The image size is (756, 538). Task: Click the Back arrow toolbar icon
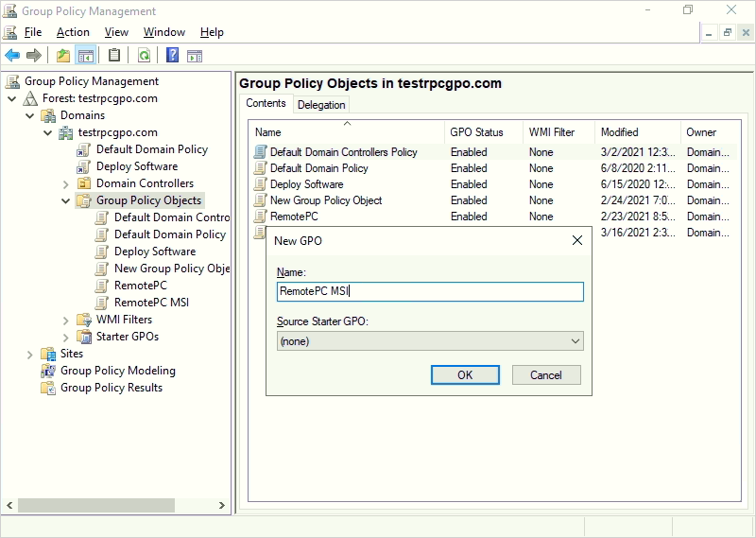pos(12,56)
